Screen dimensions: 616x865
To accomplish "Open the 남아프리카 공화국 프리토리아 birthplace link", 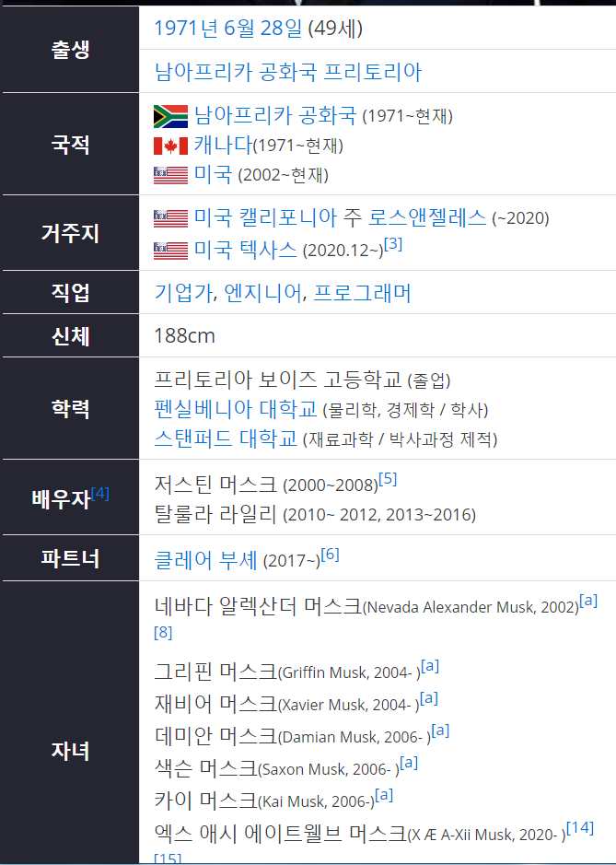I will tap(288, 72).
